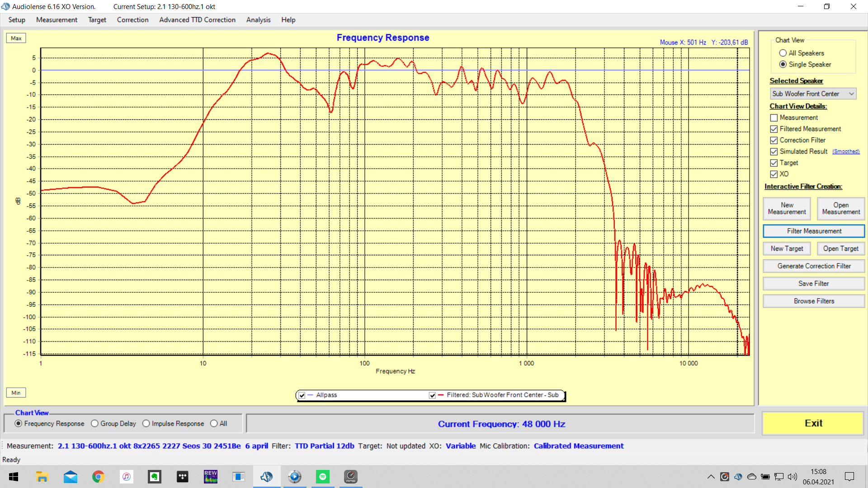Select Frequency Response chart view
The image size is (868, 488).
coord(19,424)
